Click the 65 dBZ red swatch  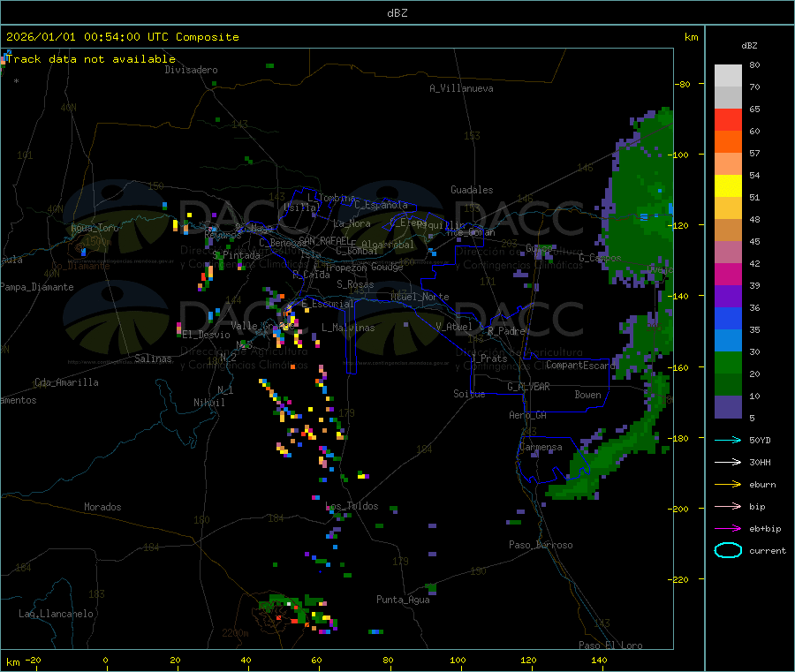[728, 119]
